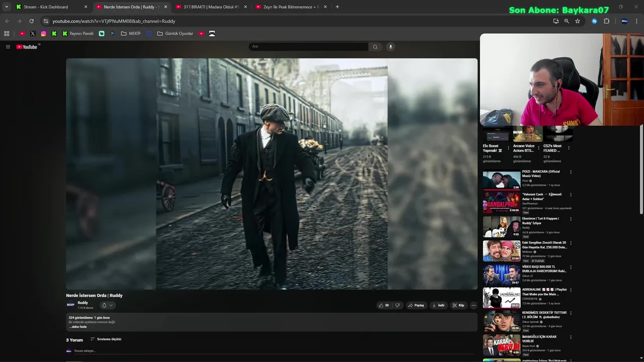Click the zoom magnifier in address bar

567,21
